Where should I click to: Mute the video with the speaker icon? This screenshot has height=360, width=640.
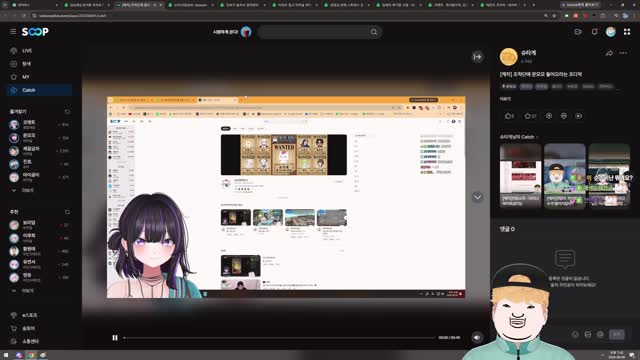477,338
